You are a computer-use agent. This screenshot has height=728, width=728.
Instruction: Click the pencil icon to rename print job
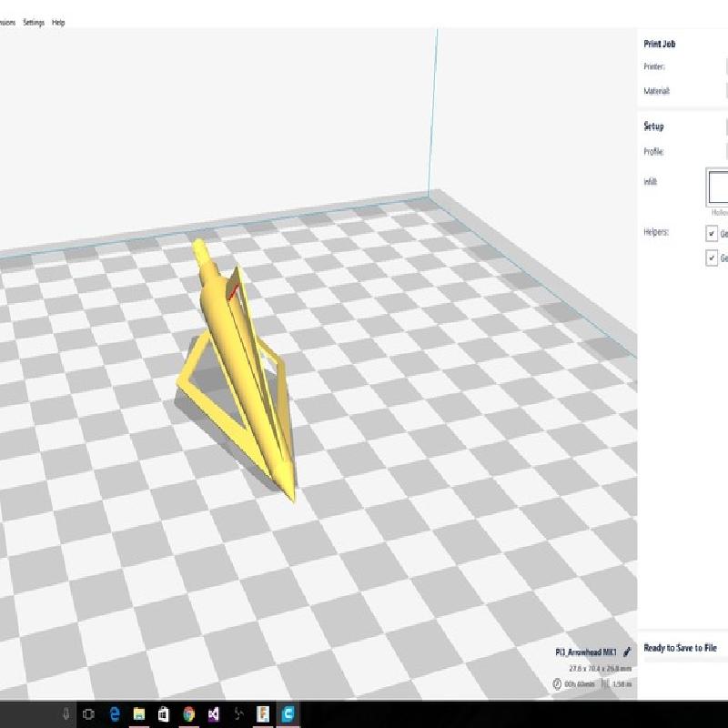627,652
